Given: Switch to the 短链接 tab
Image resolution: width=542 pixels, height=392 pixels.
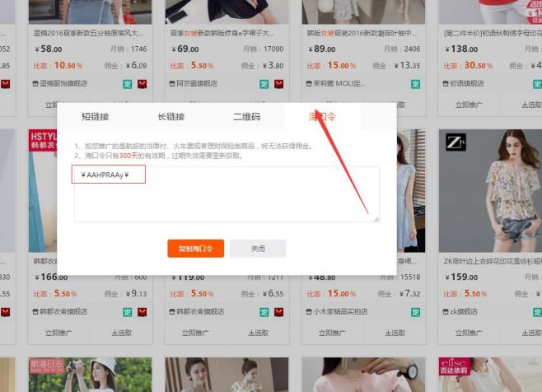Looking at the screenshot, I should click(95, 116).
